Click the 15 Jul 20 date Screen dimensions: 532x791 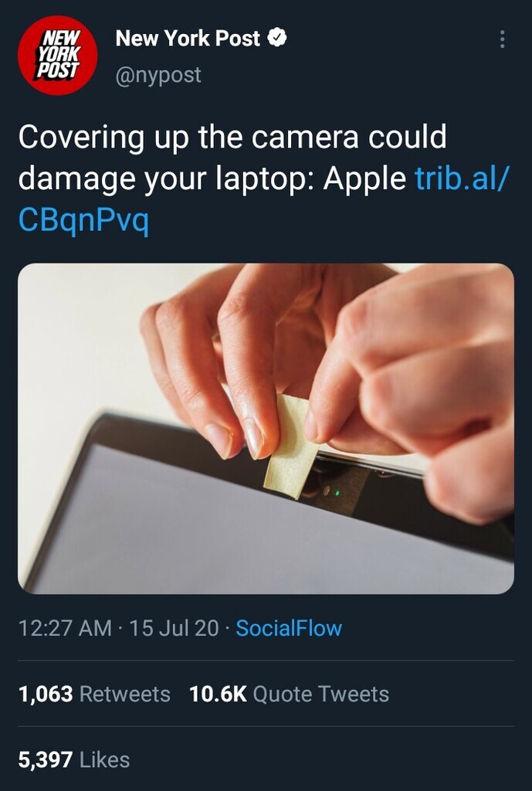[x=174, y=628]
